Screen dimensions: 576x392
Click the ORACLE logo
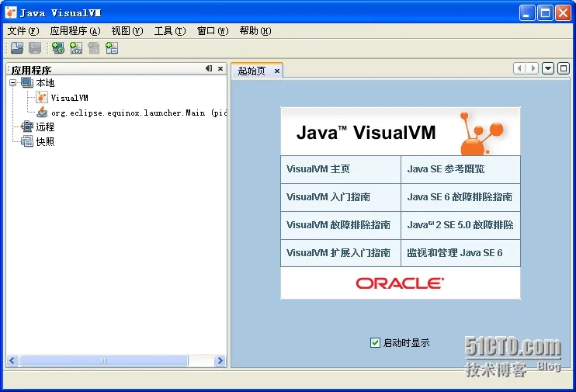click(400, 283)
